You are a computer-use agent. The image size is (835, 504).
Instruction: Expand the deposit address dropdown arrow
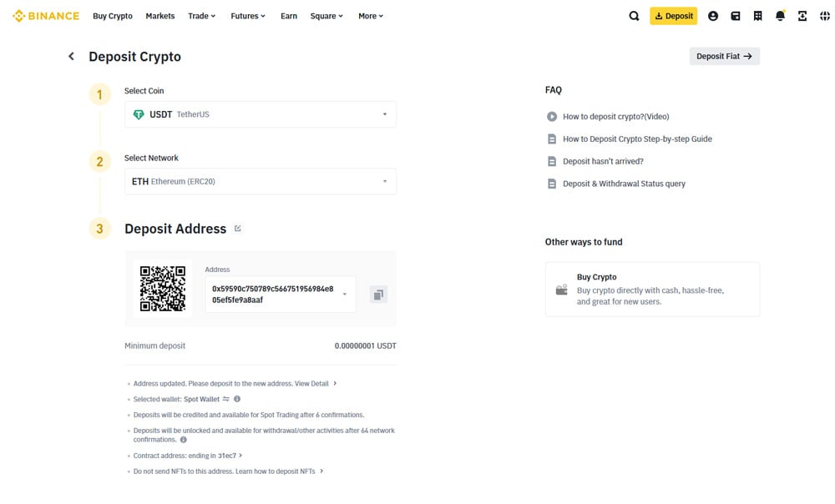(x=345, y=295)
